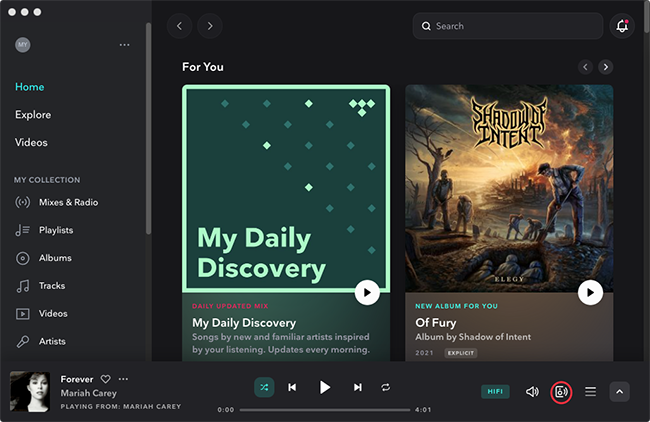Click the Search input field
Viewport: 650px width, 422px height.
click(508, 26)
